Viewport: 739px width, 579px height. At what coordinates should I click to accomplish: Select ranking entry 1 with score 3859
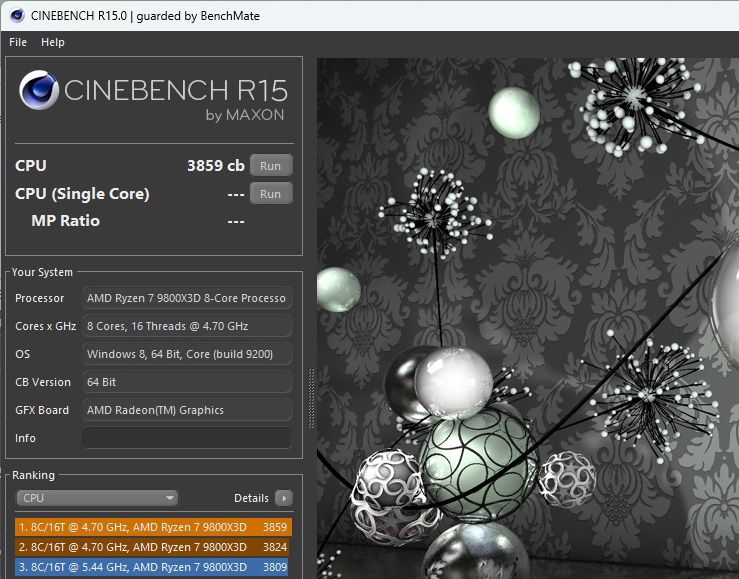click(153, 527)
